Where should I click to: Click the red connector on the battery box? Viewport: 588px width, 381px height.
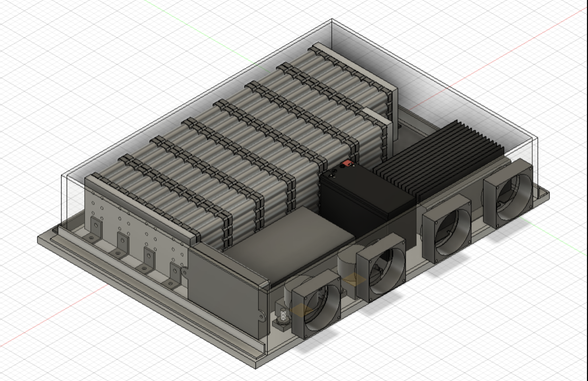click(x=347, y=164)
